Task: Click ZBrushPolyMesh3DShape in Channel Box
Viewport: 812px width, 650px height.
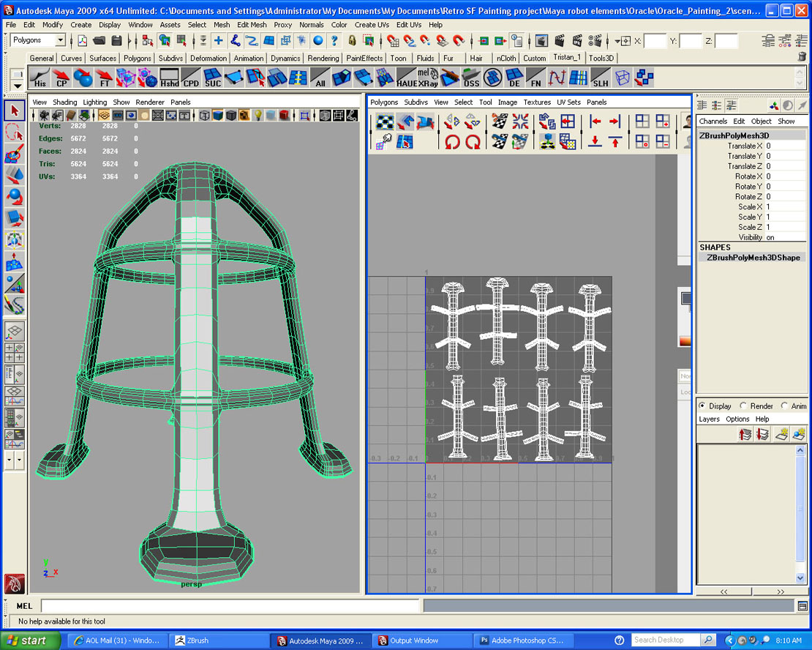Action: pos(753,258)
